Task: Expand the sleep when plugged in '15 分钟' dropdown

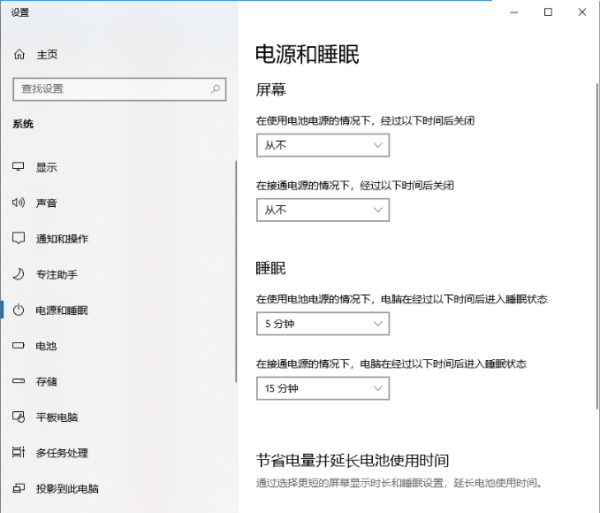Action: [322, 388]
